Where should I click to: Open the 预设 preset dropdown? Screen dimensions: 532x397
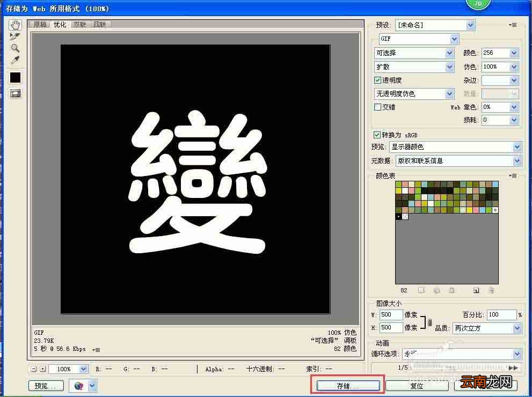click(435, 25)
